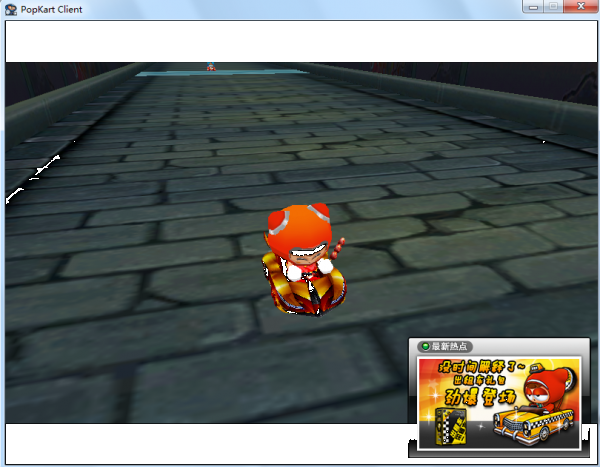Open the taxi gift pack promo banner

(x=499, y=403)
